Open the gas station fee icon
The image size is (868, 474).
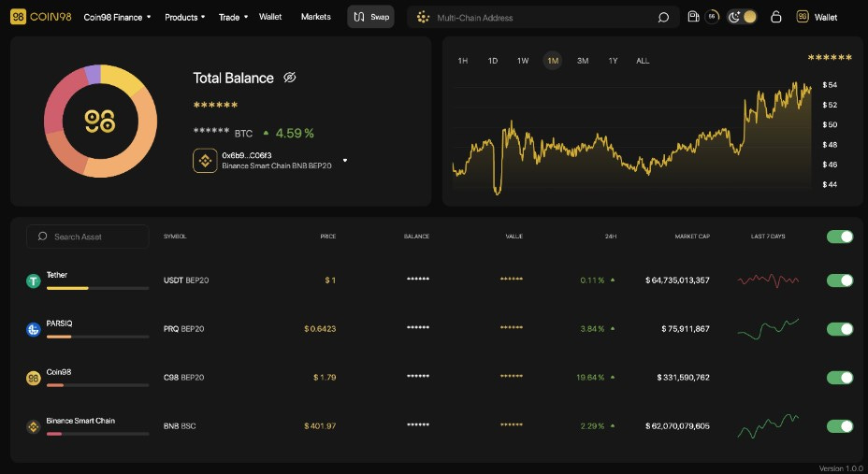click(x=693, y=17)
